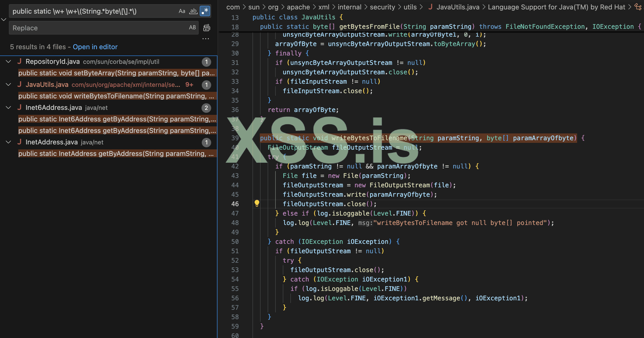Image resolution: width=644 pixels, height=338 pixels.
Task: Click the symbol icon at breadcrumb end
Action: tap(638, 7)
